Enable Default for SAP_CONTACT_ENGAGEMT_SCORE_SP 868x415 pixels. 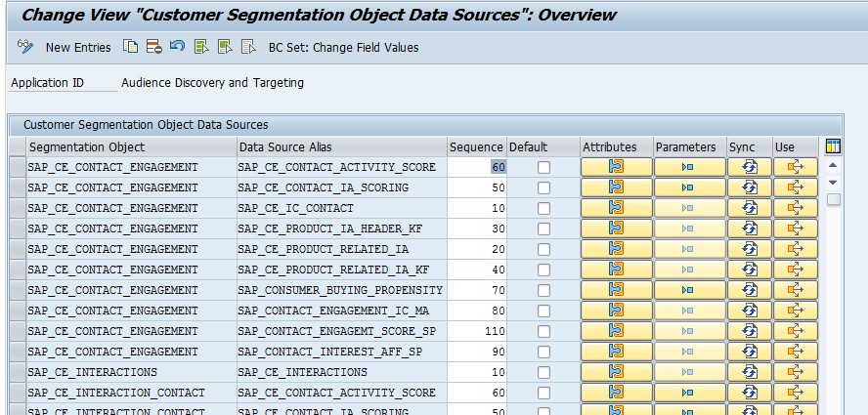(544, 331)
